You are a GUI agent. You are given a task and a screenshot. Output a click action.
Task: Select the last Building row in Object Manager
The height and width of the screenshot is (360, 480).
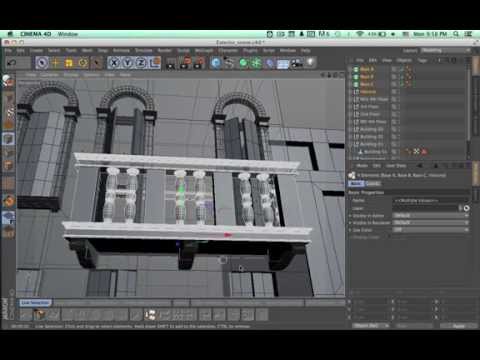pos(376,152)
